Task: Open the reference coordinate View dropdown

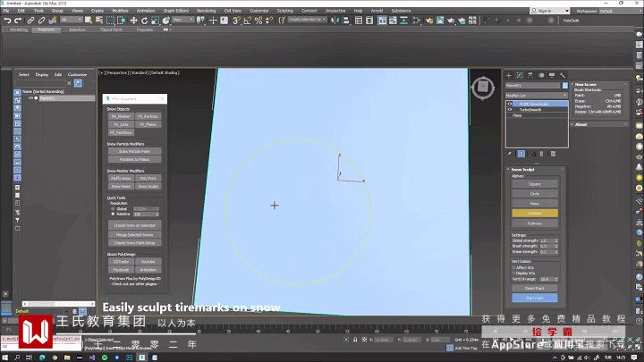Action: click(183, 20)
